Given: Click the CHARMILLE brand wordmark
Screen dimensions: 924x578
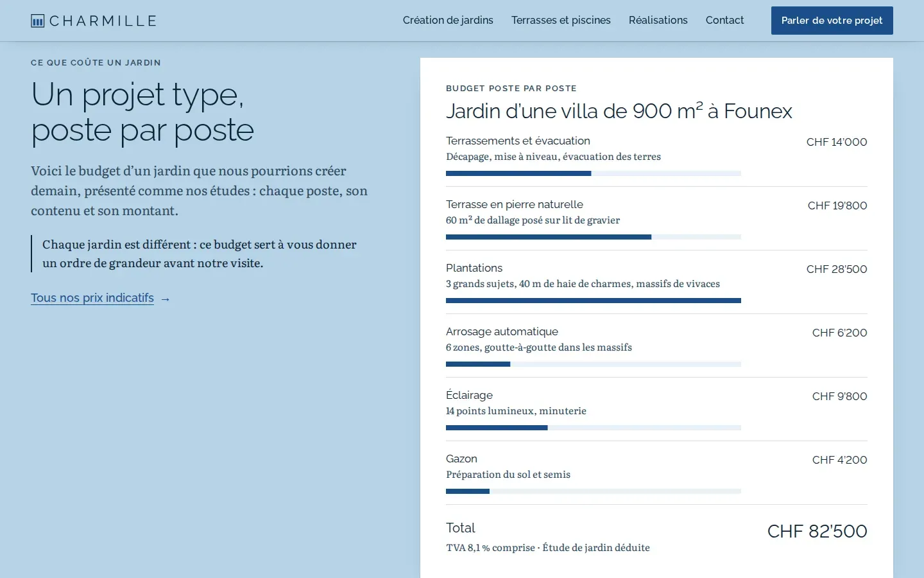Looking at the screenshot, I should [x=103, y=21].
